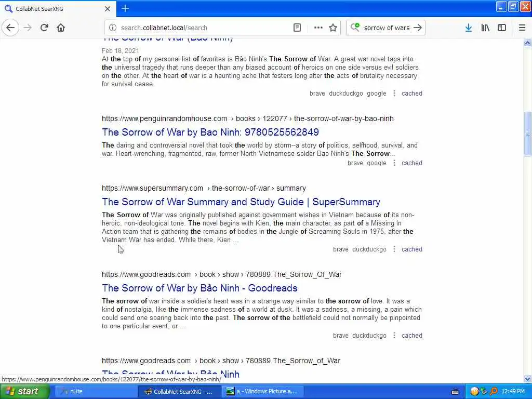Open the hamburger application menu

522,28
